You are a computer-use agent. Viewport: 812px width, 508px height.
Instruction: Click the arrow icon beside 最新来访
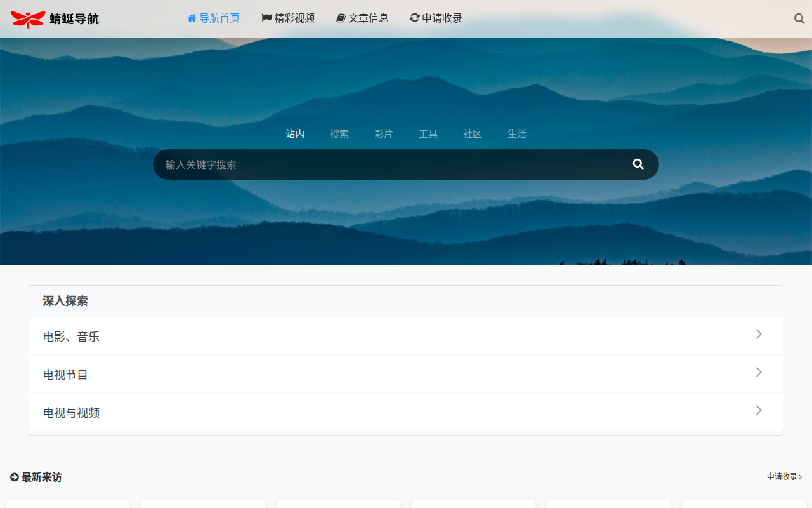click(x=15, y=477)
